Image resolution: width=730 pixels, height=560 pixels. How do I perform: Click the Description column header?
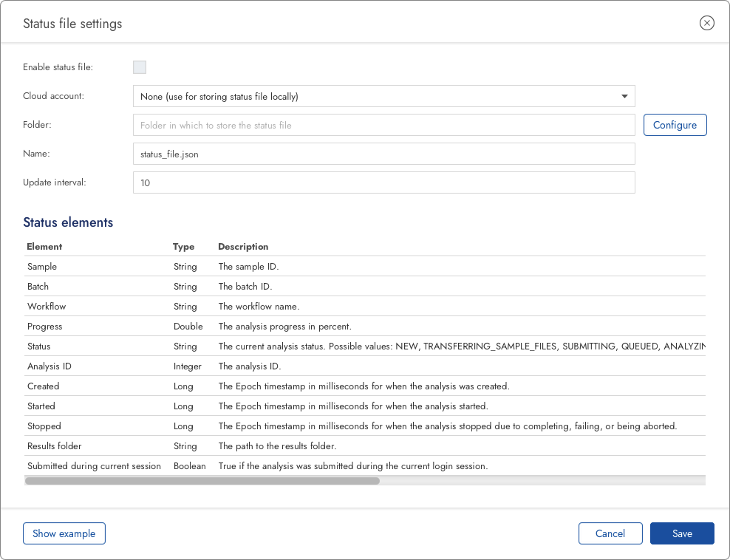point(243,247)
